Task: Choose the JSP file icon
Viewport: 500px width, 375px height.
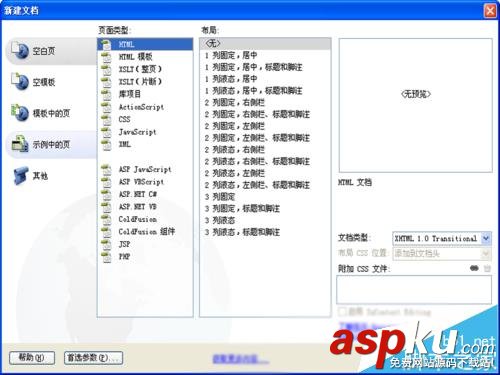Action: (x=106, y=244)
